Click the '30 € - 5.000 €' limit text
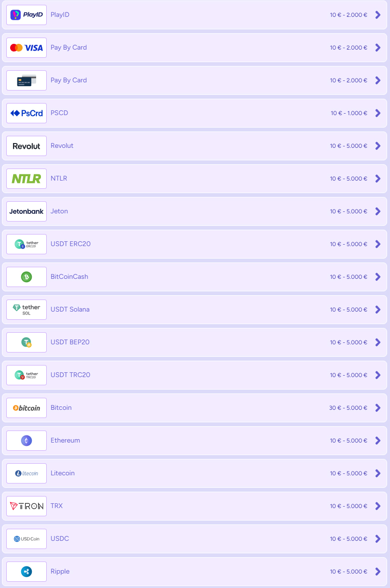This screenshot has width=390, height=588. [x=349, y=408]
